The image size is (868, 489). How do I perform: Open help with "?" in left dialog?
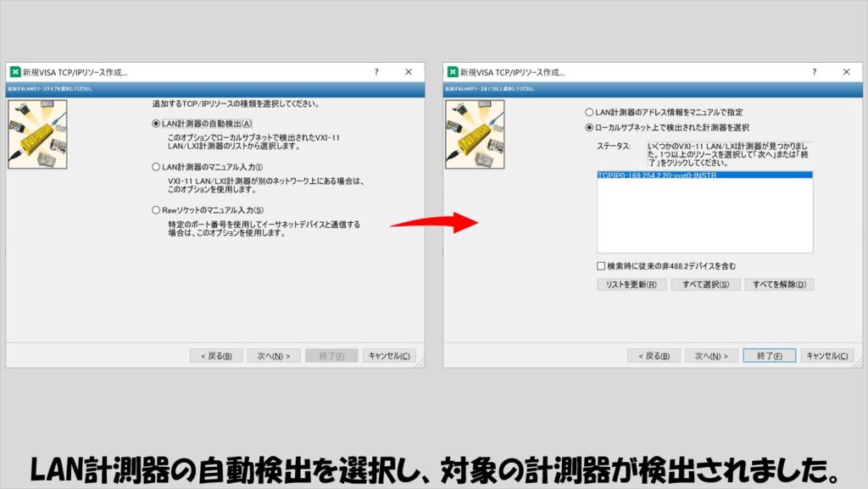coord(376,72)
